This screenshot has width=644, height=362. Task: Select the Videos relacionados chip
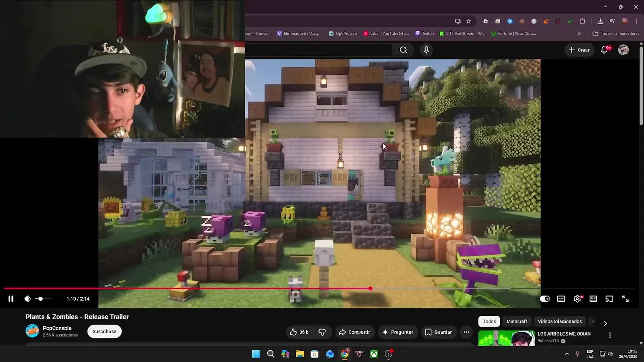[559, 321]
